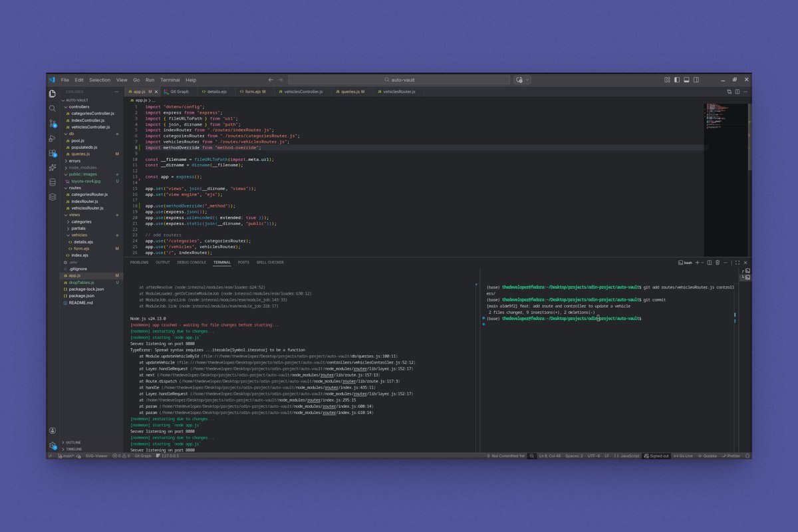Open the new terminal launch profile dropdown

coord(702,263)
